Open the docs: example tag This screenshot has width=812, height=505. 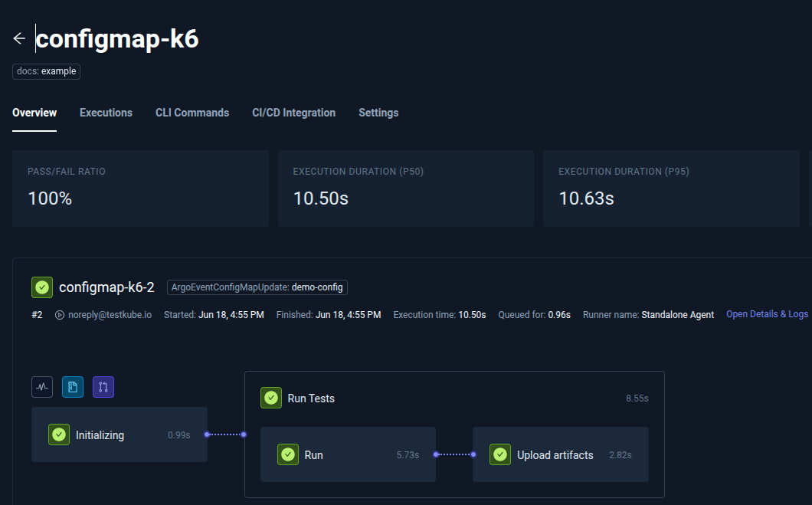point(46,71)
